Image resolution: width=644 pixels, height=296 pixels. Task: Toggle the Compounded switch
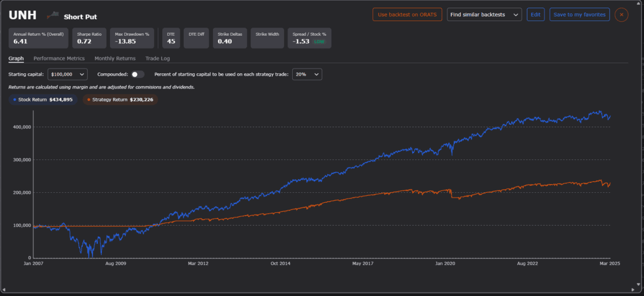138,74
